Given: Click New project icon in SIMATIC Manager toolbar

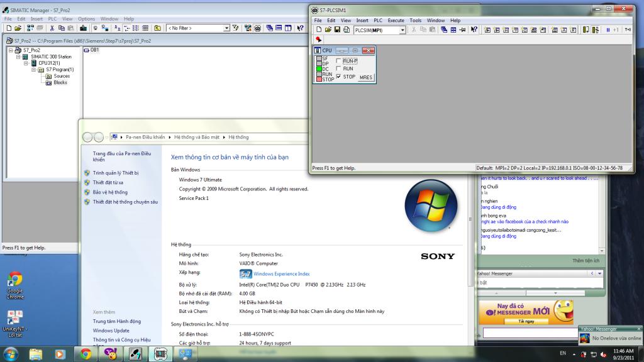Looking at the screenshot, I should [x=9, y=28].
